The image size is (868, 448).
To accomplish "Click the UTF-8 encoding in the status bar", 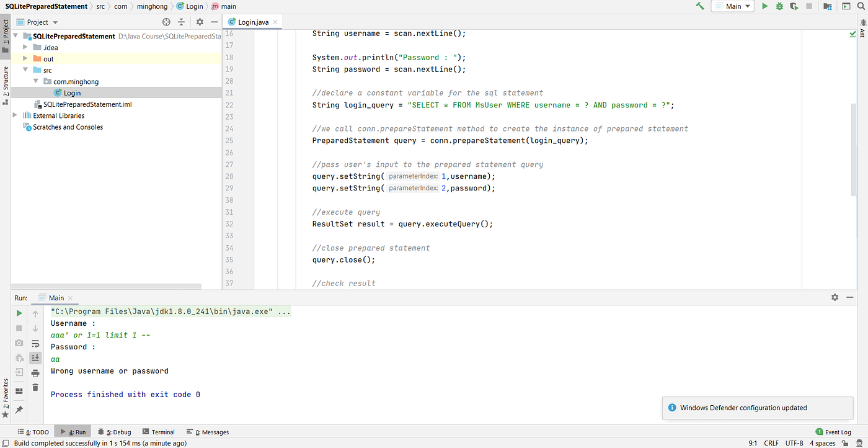I will 794,443.
